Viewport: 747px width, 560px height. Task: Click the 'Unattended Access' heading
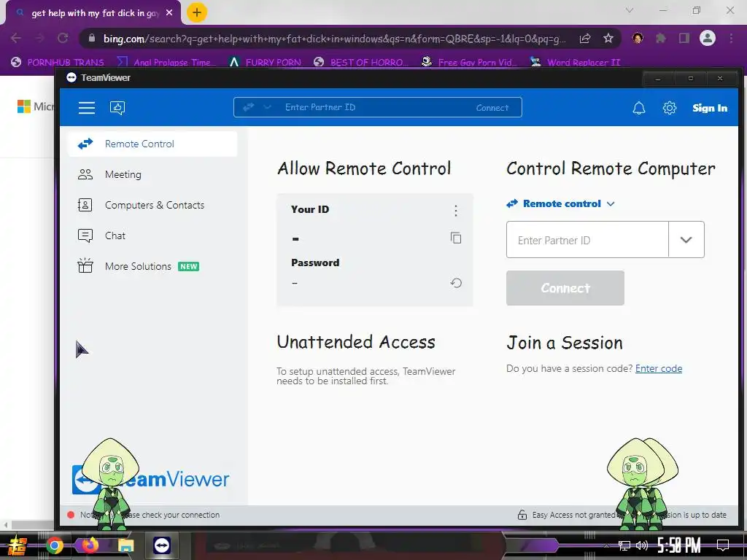356,342
